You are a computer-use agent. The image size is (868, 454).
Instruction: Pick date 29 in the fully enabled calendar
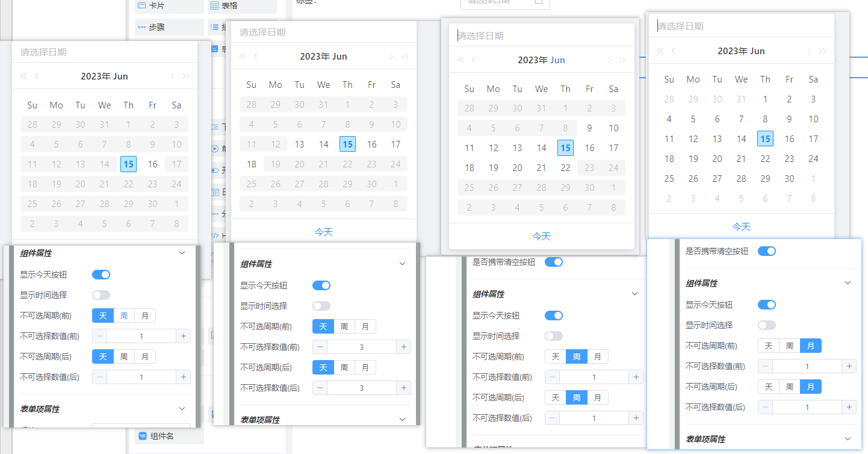tap(765, 178)
